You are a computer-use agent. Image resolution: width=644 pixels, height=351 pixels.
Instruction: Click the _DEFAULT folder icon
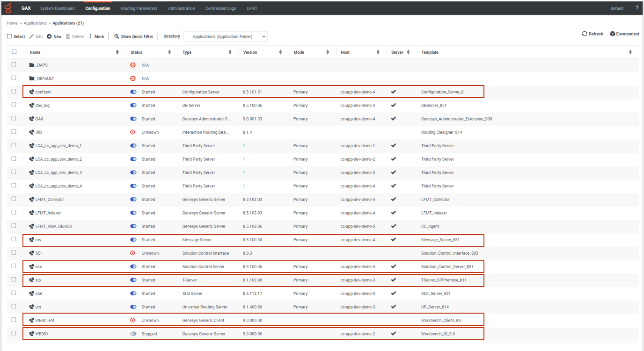32,79
